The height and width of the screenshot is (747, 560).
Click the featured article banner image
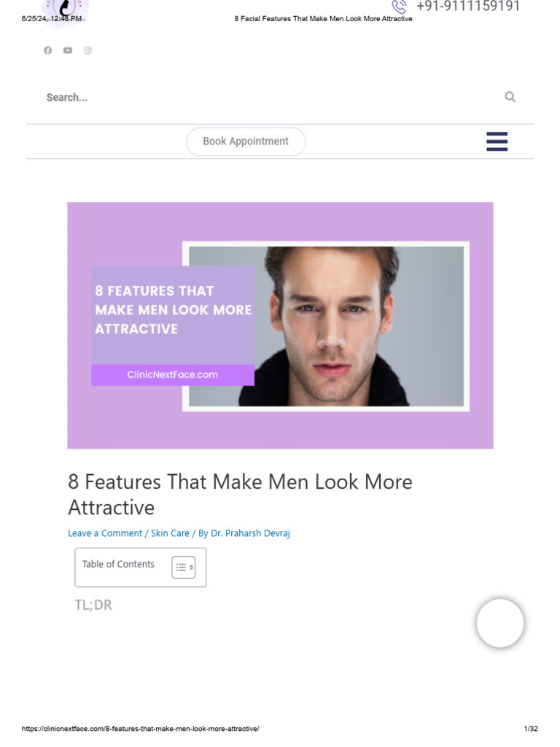(280, 325)
